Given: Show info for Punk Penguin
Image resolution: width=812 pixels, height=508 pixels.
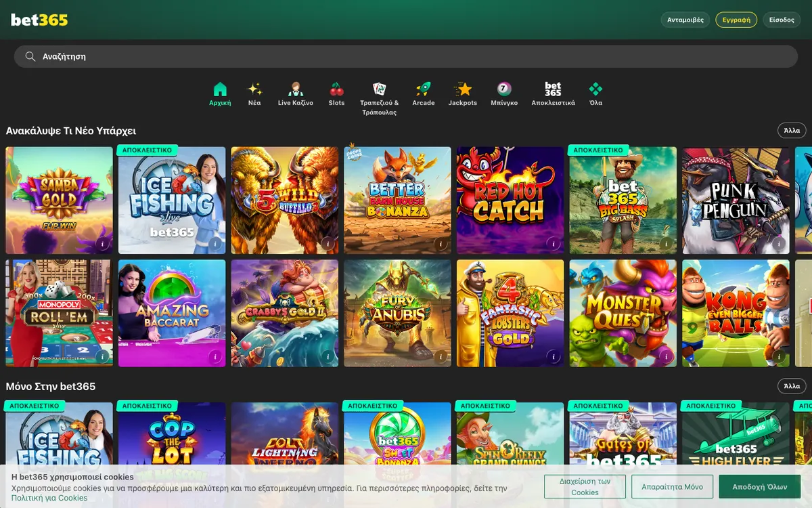Looking at the screenshot, I should click(x=779, y=243).
